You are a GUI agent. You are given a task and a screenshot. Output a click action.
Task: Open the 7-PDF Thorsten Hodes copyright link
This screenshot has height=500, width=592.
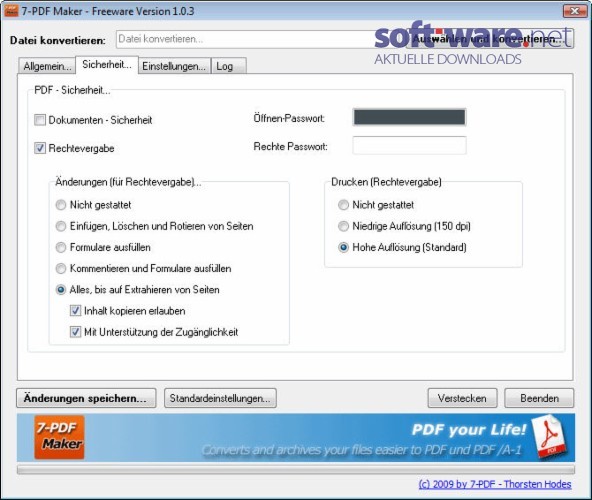(x=495, y=484)
